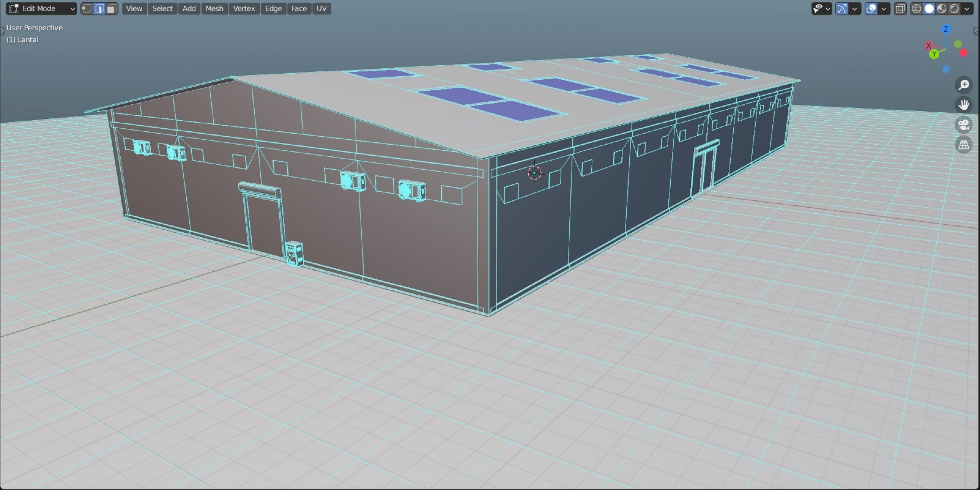
Task: Click the pan hand icon
Action: click(x=964, y=105)
